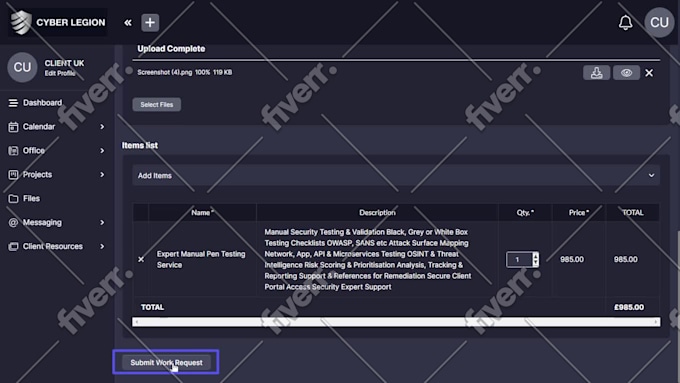Click the Dashboard hamburger icon
The height and width of the screenshot is (383, 680).
[13, 103]
